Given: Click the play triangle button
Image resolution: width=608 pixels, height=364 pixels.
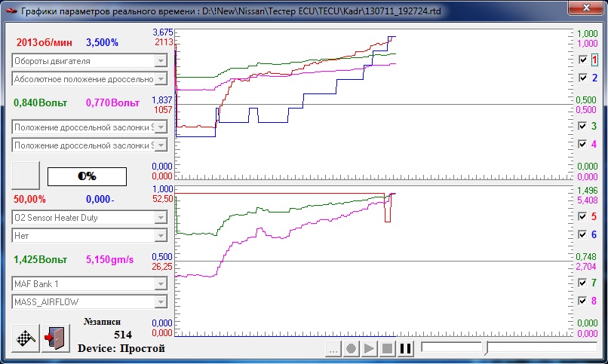Looking at the screenshot, I should (x=369, y=348).
